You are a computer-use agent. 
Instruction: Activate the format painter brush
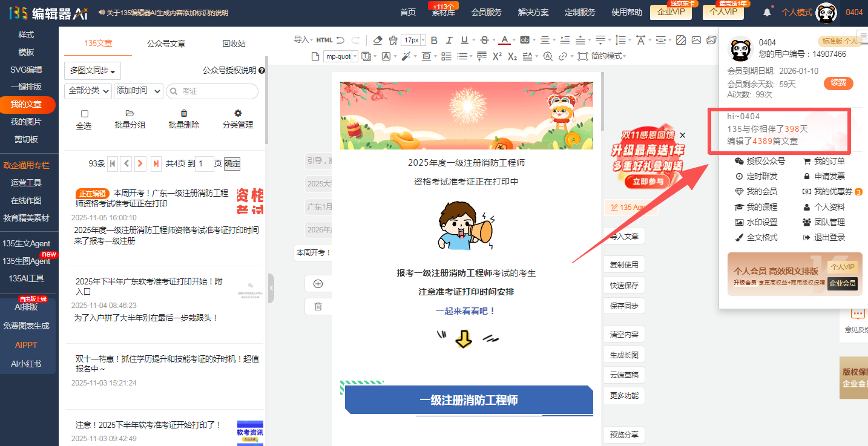(393, 40)
